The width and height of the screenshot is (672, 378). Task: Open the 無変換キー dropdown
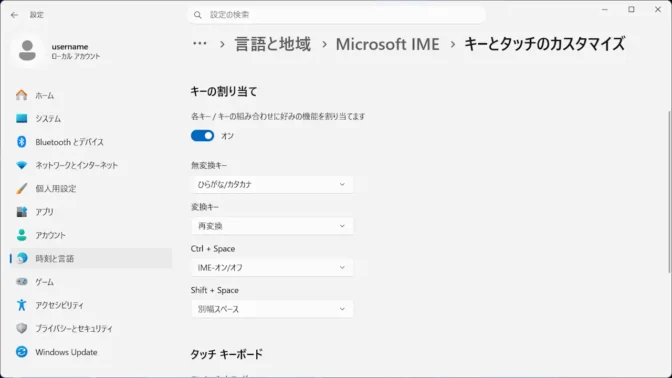coord(272,184)
